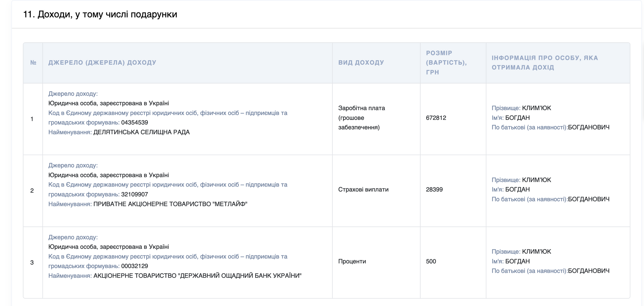Click surname КЛИМ'ЮК in the insurance payout row
The width and height of the screenshot is (644, 306).
pyautogui.click(x=536, y=180)
